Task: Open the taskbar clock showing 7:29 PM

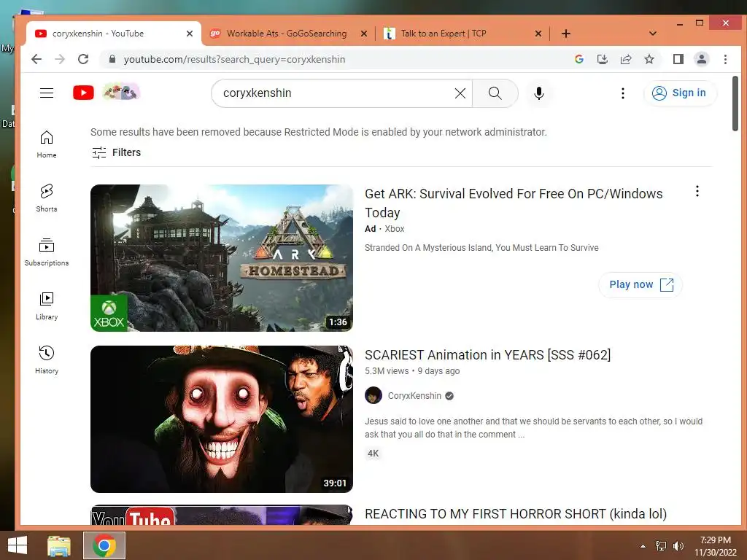Action: pos(715,546)
